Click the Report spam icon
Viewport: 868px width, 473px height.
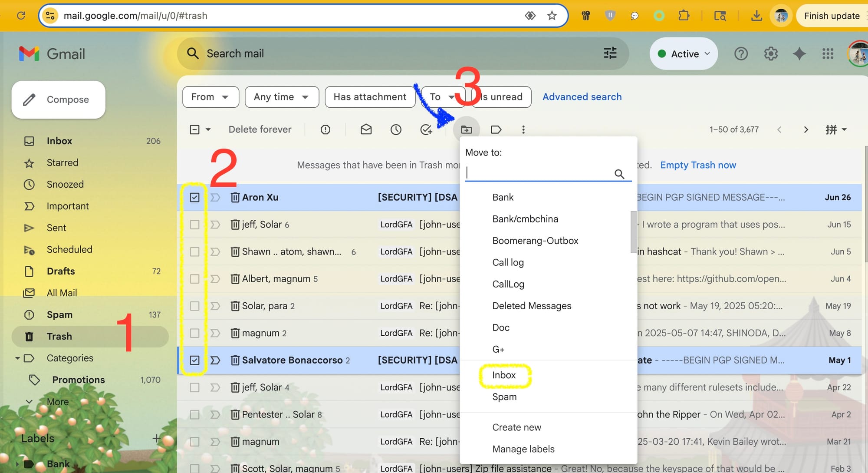(x=325, y=129)
